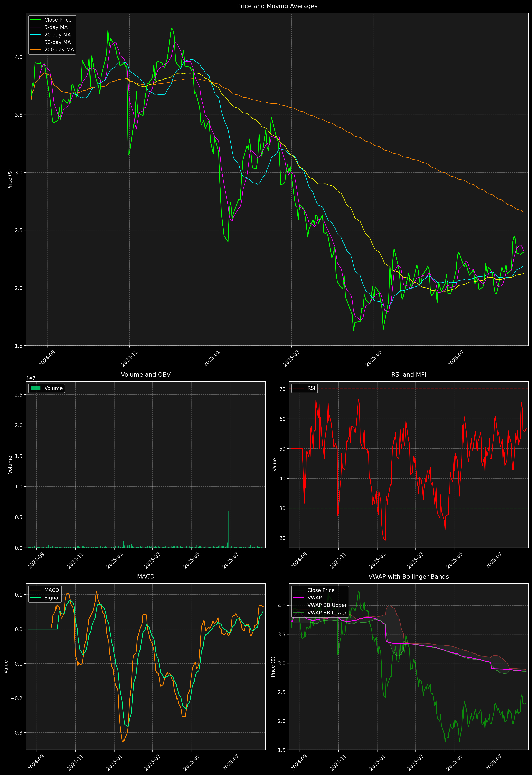Click the 20-day MA legend entry
532x775 pixels.
pyautogui.click(x=57, y=35)
